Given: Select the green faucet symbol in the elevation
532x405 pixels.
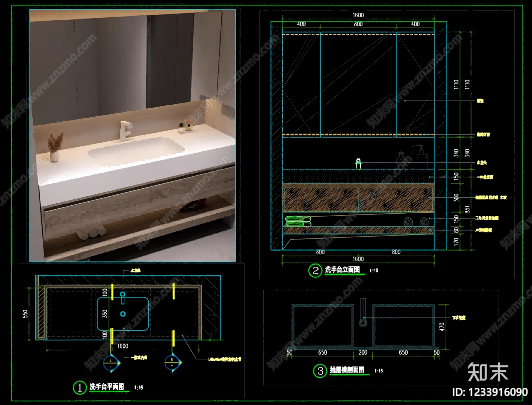Looking at the screenshot, I should pyautogui.click(x=358, y=164).
